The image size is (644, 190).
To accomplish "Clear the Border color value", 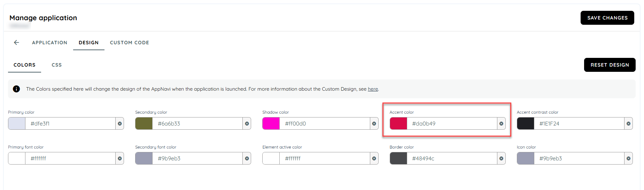I will coord(501,158).
